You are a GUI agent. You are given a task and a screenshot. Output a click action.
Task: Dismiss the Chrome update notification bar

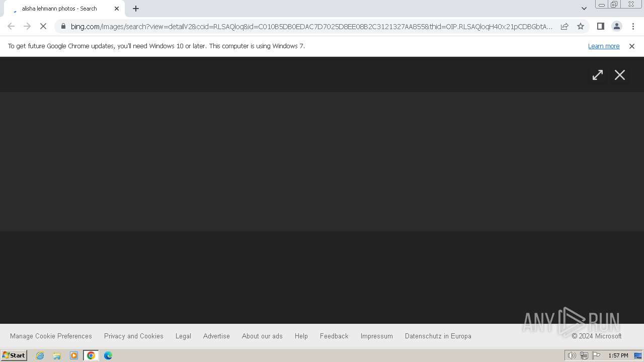pyautogui.click(x=632, y=46)
